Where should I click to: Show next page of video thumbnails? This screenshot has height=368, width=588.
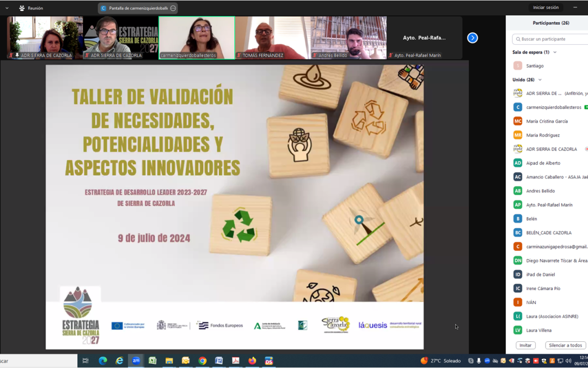(473, 38)
